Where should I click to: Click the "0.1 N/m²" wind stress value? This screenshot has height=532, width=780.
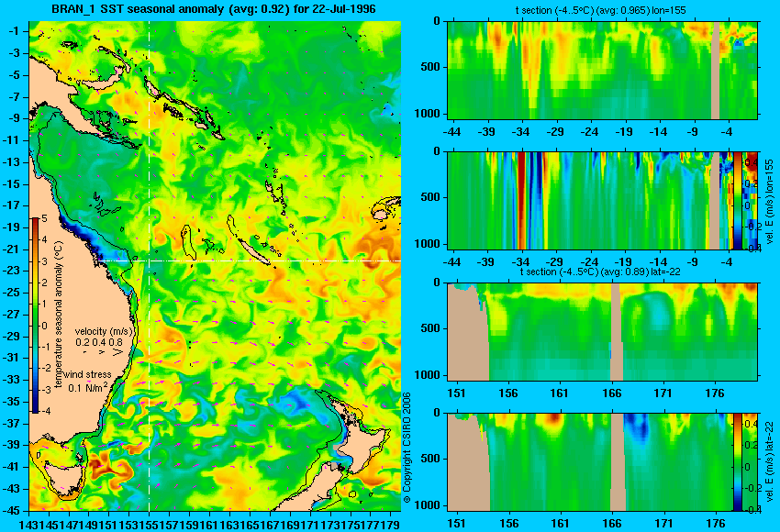coord(87,387)
